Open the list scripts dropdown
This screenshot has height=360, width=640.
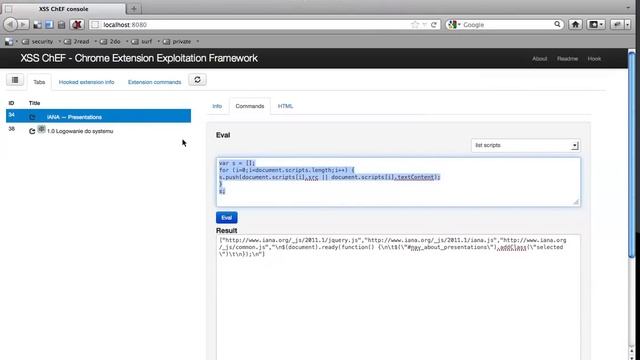pyautogui.click(x=526, y=145)
